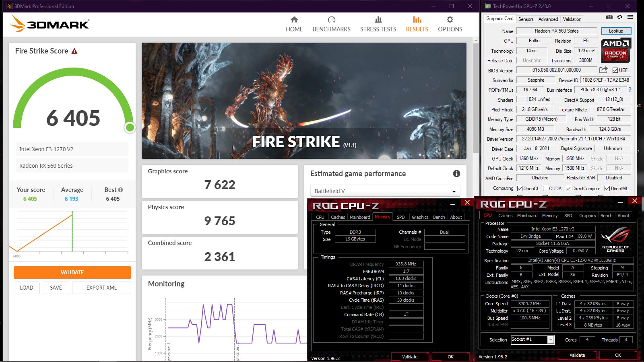The image size is (644, 362).
Task: Open OPTIONS gear in 3DMark
Action: pyautogui.click(x=450, y=24)
